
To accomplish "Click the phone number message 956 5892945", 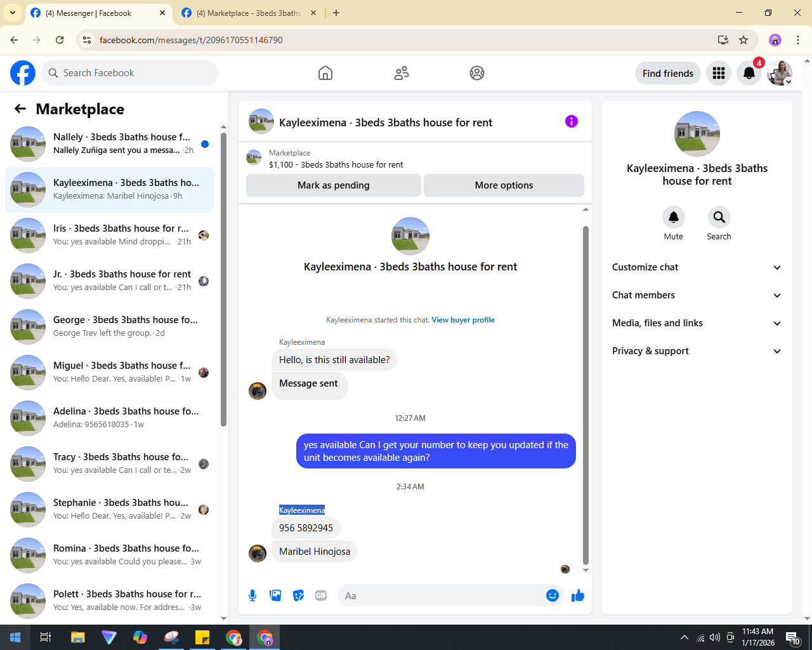I will (x=306, y=528).
